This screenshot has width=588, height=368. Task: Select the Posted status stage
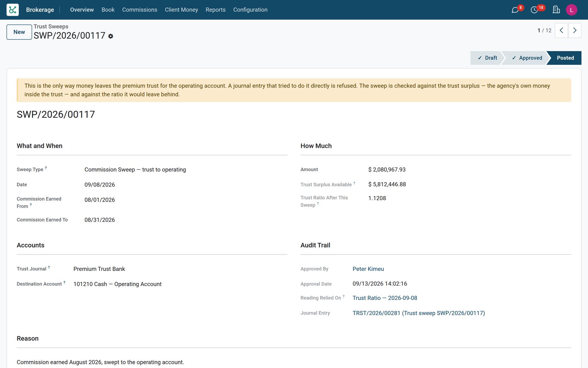[565, 58]
